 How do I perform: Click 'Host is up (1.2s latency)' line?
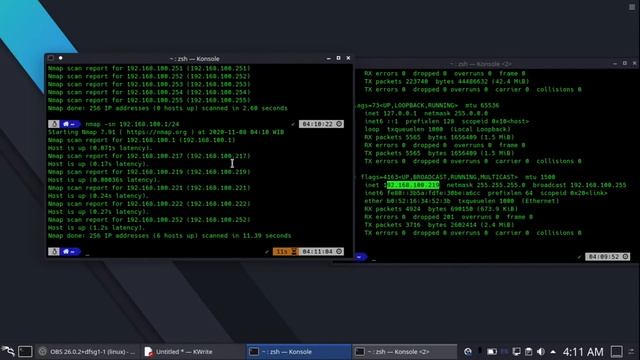pos(96,228)
